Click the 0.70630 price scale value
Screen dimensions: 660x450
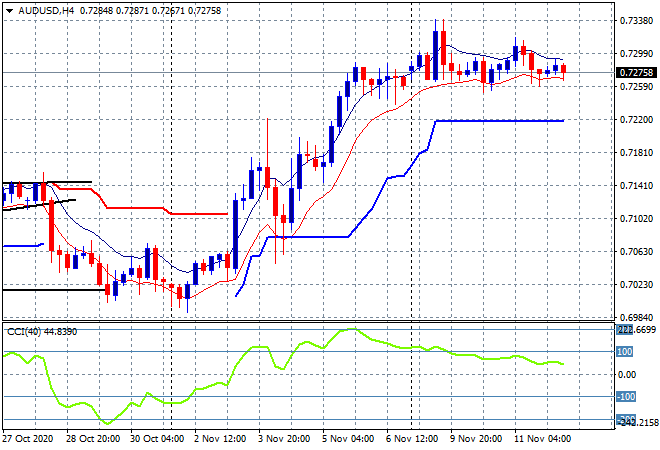click(x=636, y=252)
